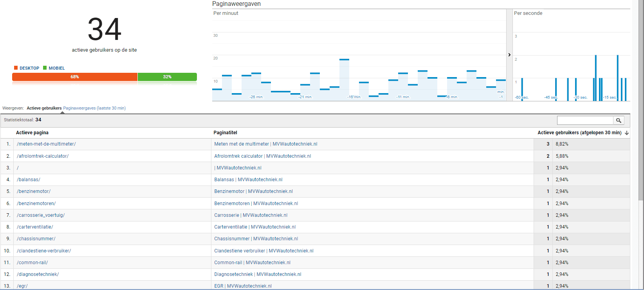
Task: Click the orange DESKTOP legend square
Action: click(16, 68)
